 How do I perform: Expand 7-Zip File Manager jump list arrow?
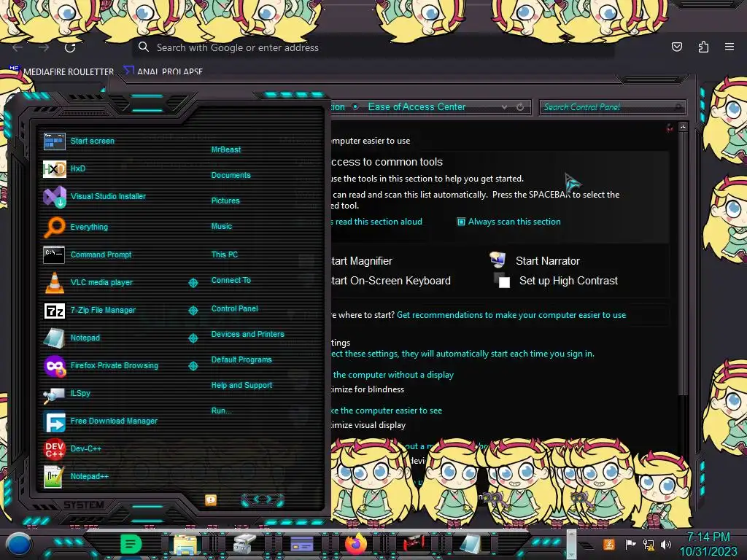coord(193,311)
